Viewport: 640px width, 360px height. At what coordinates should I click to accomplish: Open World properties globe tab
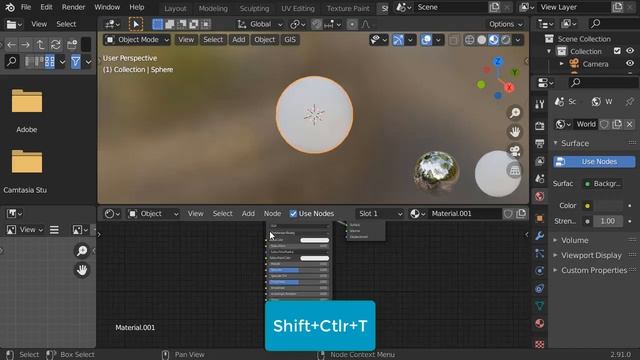click(540, 196)
